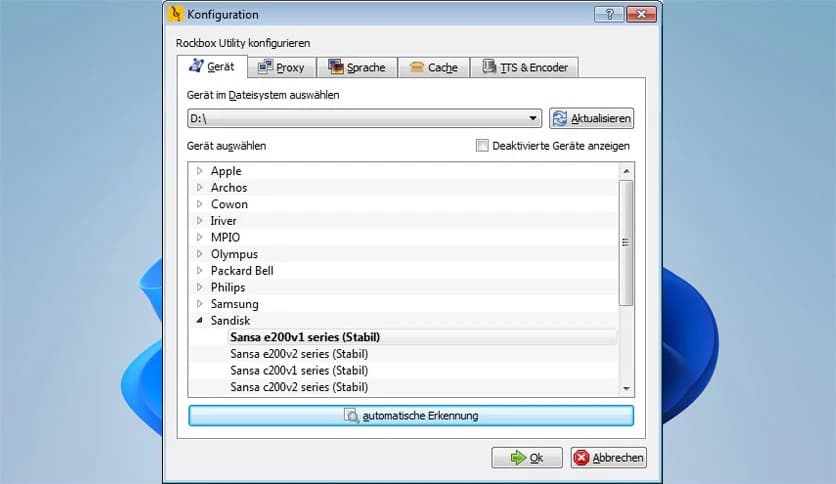
Task: Select the Packard Bell entry
Action: tap(242, 270)
